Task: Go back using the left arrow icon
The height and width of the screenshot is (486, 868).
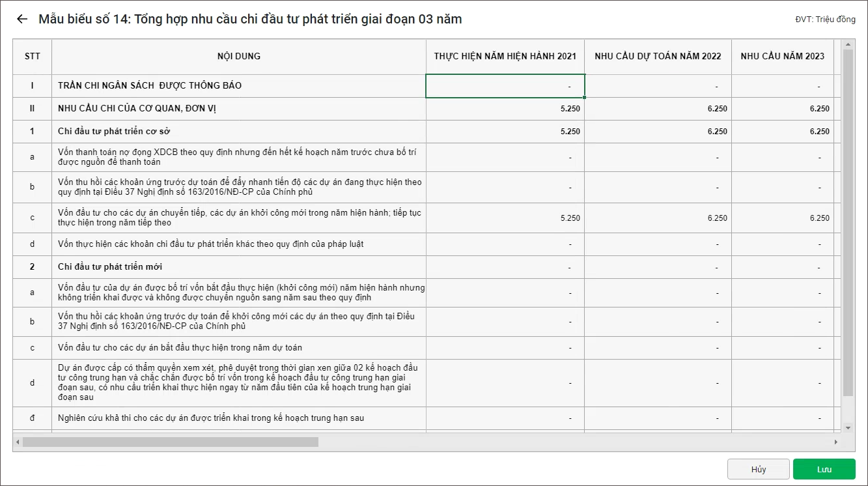Action: tap(22, 20)
